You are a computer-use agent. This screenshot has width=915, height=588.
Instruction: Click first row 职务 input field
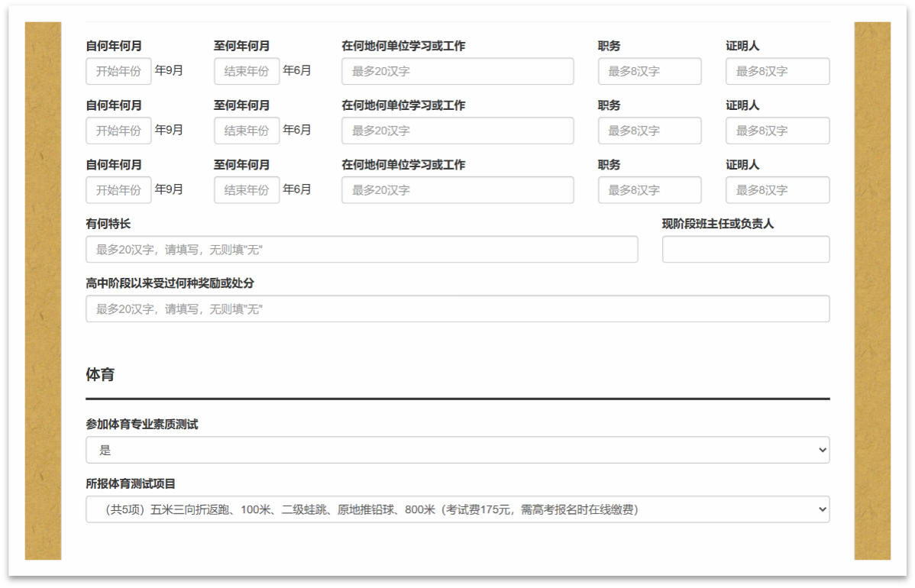click(649, 71)
